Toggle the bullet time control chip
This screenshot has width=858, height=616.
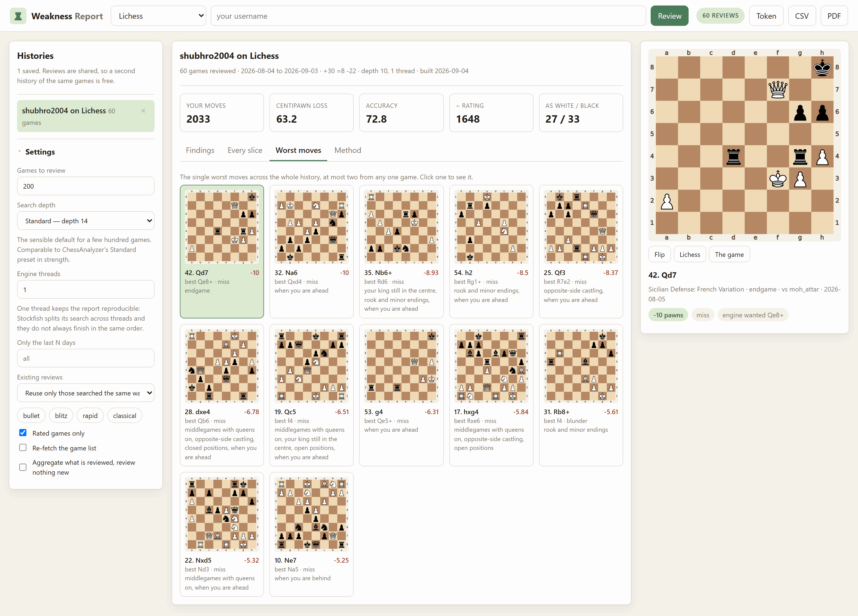coord(31,416)
